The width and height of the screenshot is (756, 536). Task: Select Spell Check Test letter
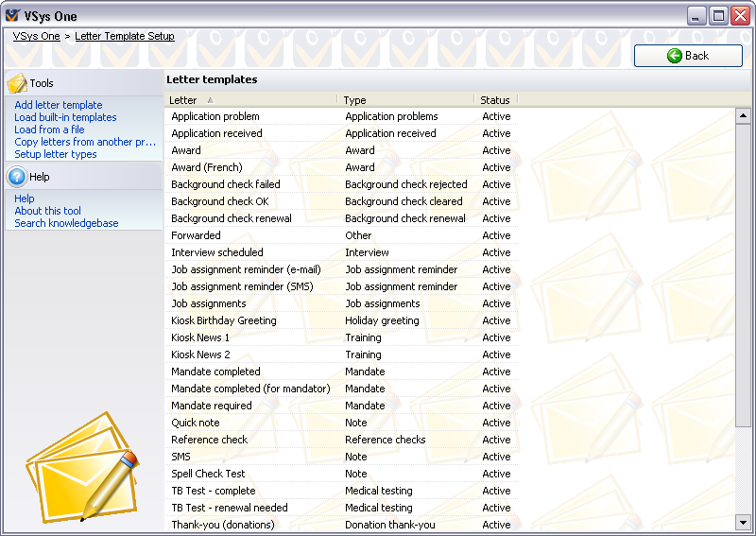point(208,474)
